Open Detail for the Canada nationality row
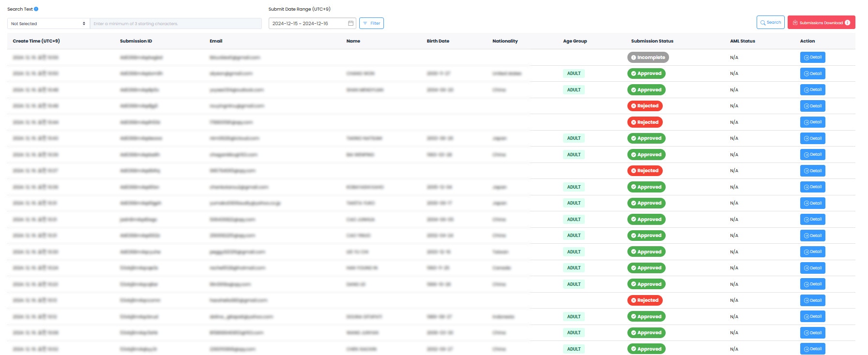The height and width of the screenshot is (355, 868). [x=813, y=268]
